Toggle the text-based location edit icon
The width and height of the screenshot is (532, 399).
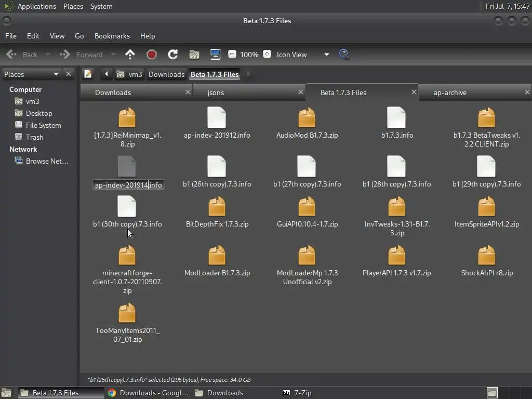tap(88, 74)
